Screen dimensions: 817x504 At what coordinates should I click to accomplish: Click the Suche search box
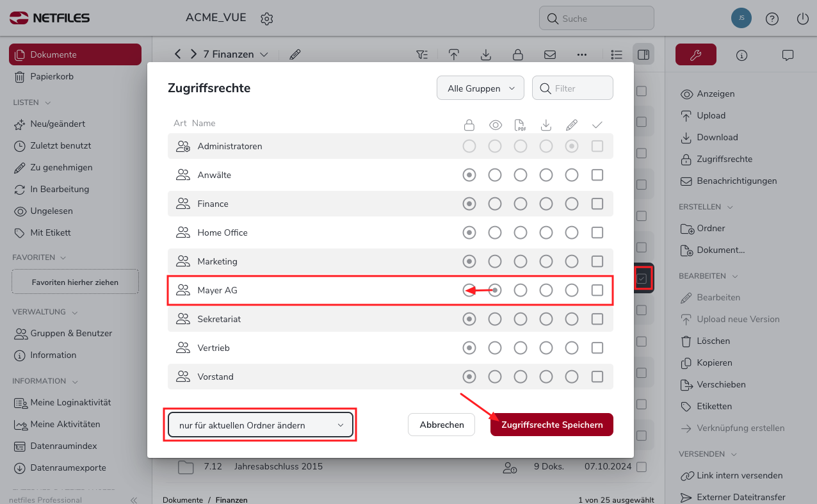click(x=597, y=19)
